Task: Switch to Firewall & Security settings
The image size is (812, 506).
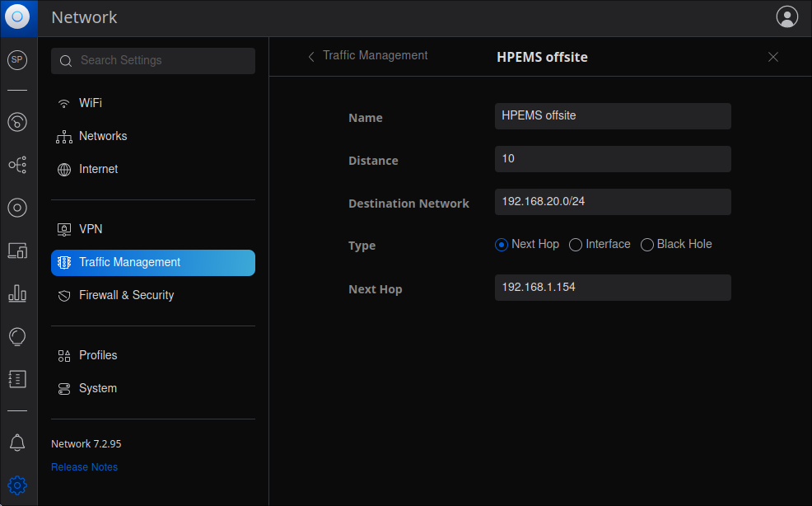Action: (126, 295)
